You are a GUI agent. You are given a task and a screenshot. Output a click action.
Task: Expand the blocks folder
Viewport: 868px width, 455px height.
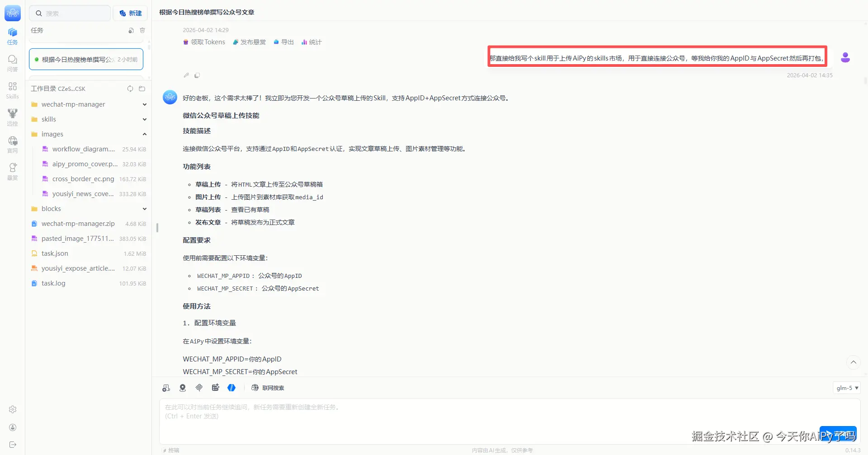pyautogui.click(x=89, y=209)
